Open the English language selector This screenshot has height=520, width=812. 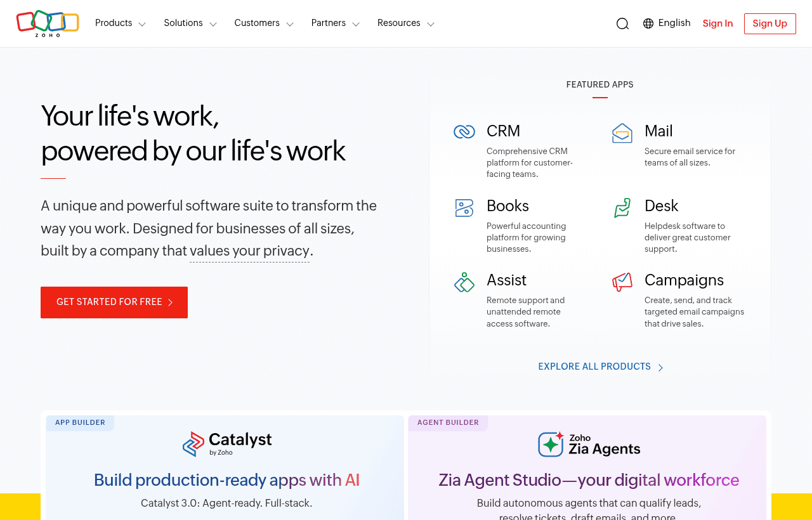pyautogui.click(x=667, y=23)
